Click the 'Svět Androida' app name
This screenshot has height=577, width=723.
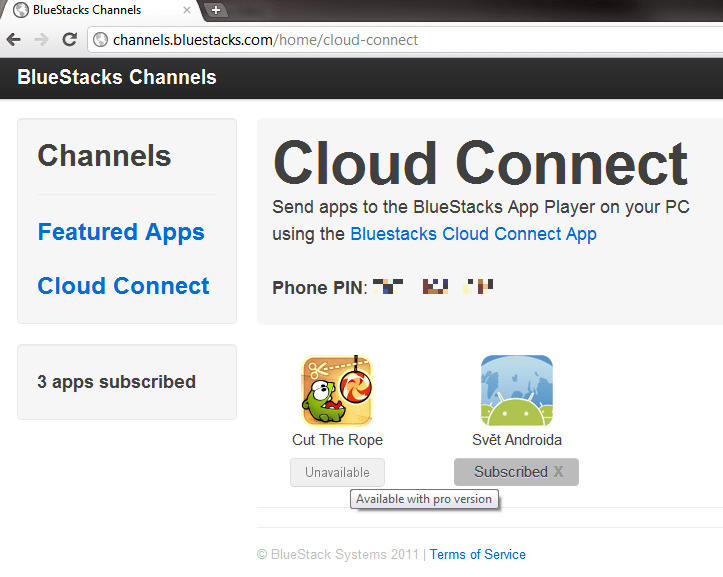[x=517, y=440]
